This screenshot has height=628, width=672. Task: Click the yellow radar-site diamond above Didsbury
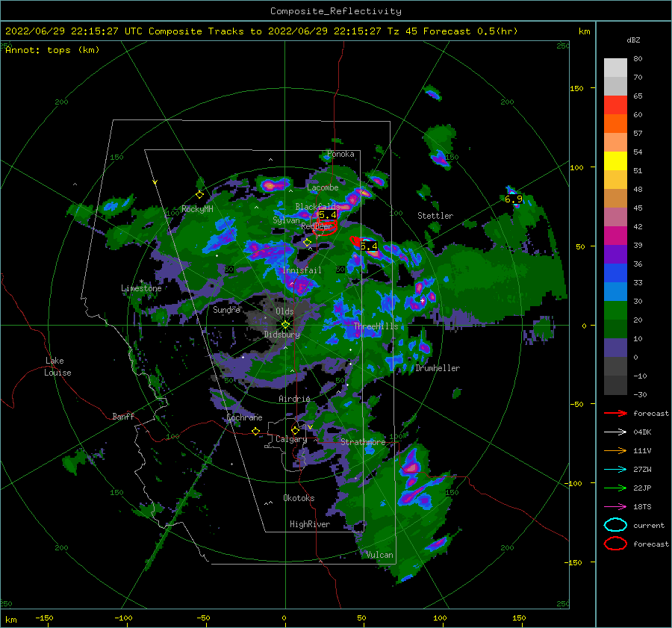(x=285, y=325)
